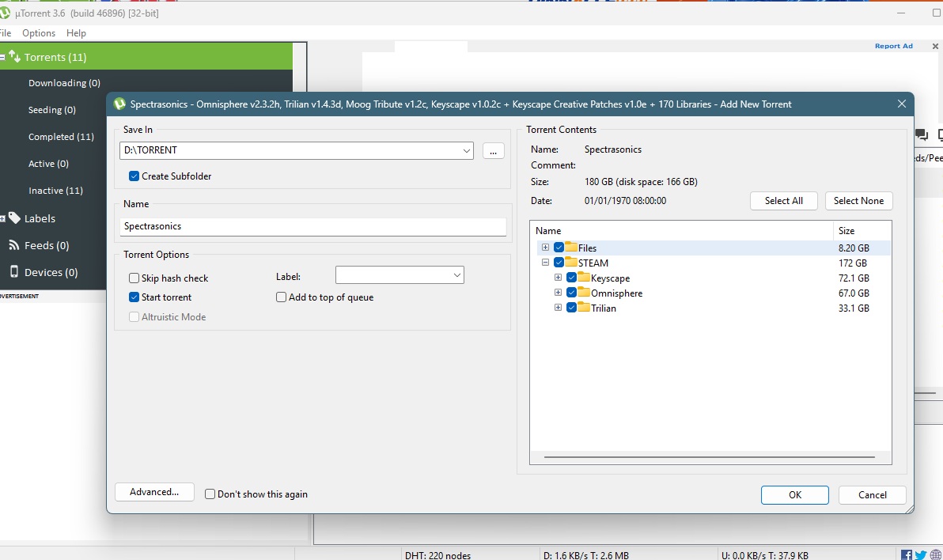943x560 pixels.
Task: Click the STEAM folder icon
Action: (x=571, y=263)
